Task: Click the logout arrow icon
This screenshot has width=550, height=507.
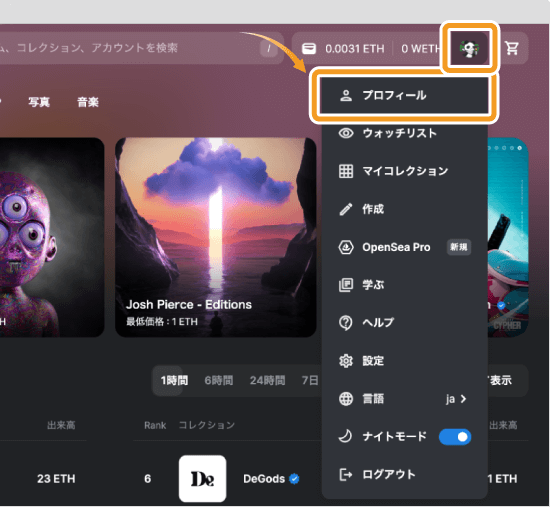Action: [x=346, y=475]
